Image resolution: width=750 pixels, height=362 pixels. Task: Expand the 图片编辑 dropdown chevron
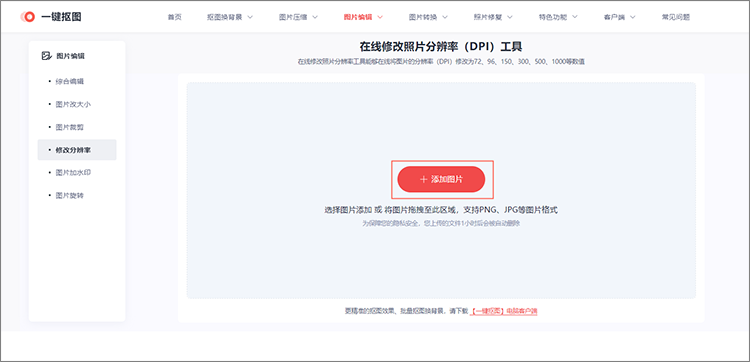click(380, 17)
